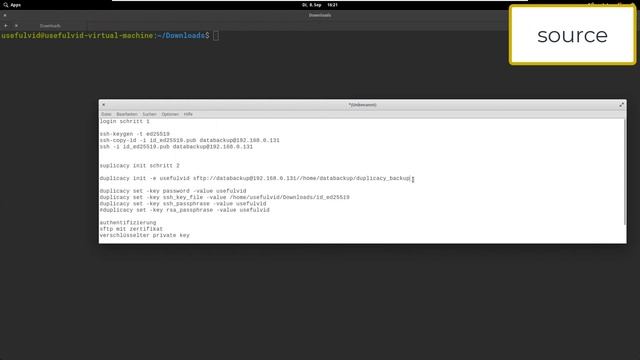Click the line 'ssh-keygen -t ed25519'
Screen dimensions: 640x360
point(135,134)
